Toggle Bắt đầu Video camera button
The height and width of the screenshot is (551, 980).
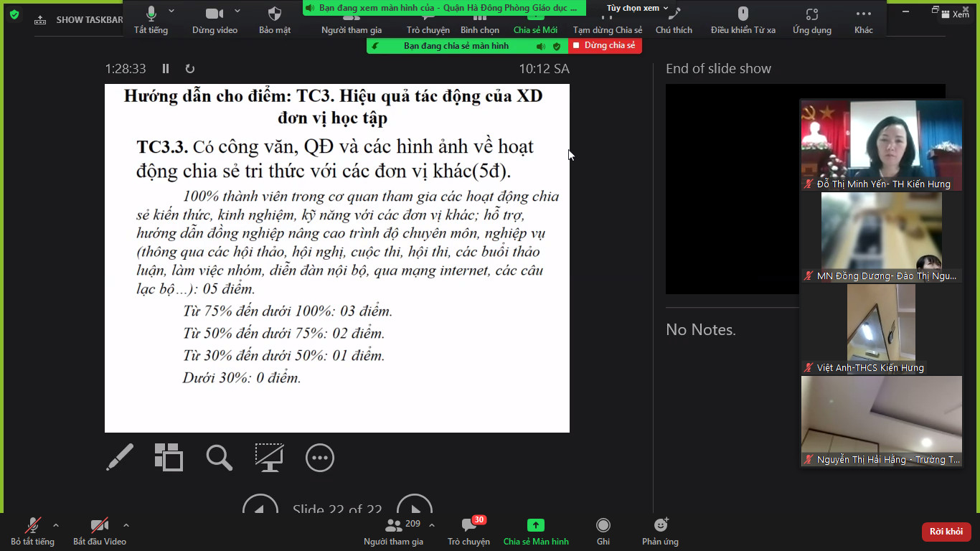pos(99,531)
